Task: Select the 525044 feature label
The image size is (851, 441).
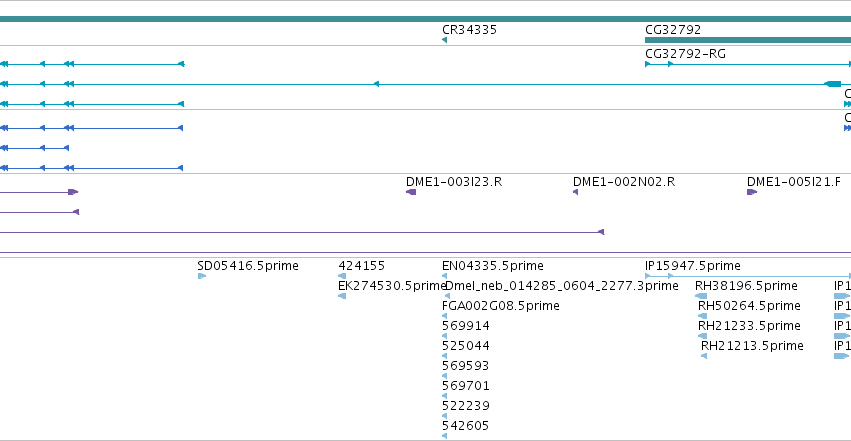Action: pyautogui.click(x=466, y=346)
